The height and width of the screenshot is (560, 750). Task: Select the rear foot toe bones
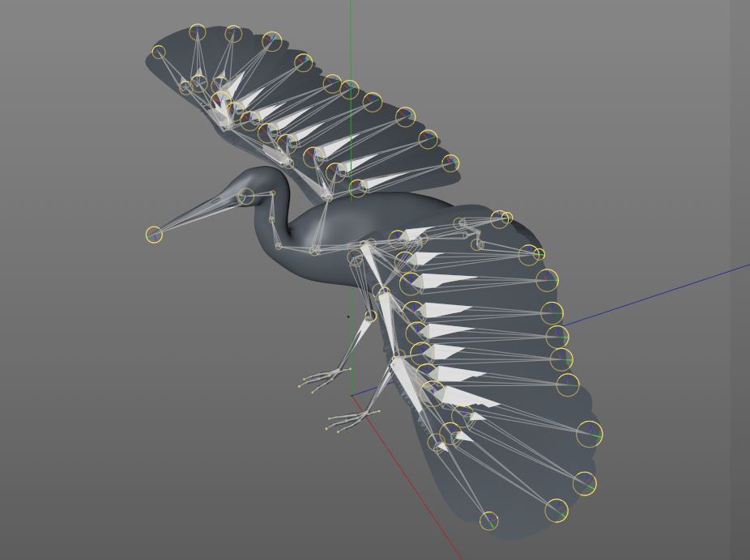[324, 380]
